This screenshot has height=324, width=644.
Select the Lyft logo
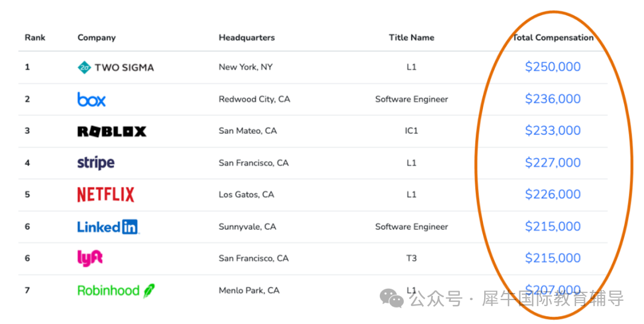coord(90,258)
